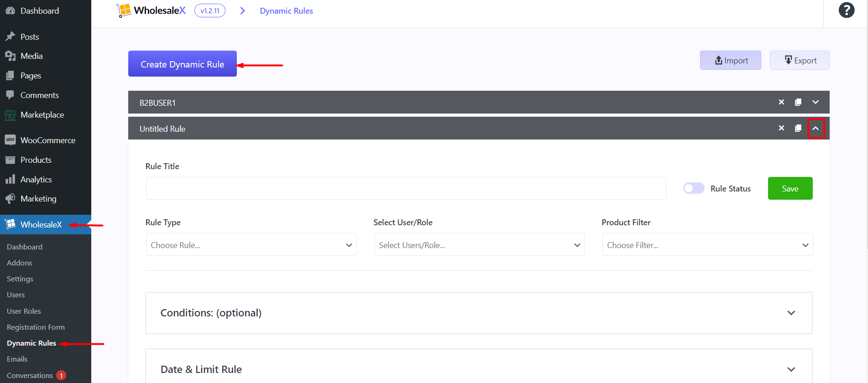Click the Dashboard gauge icon

(10, 10)
